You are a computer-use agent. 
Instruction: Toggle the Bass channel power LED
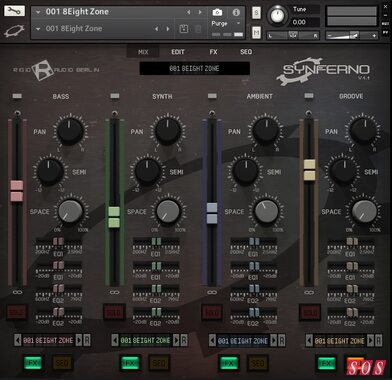(17, 96)
